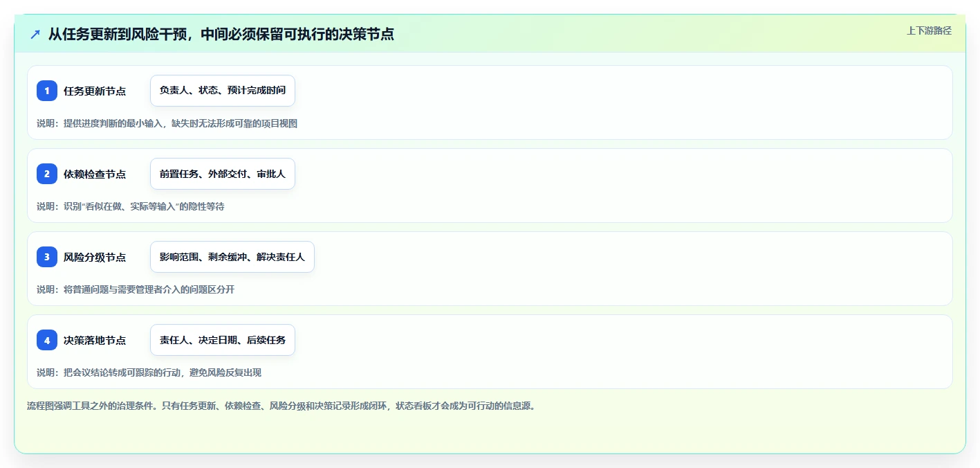Select the 前置任务、外部交付、审批人 chip

coord(223,174)
